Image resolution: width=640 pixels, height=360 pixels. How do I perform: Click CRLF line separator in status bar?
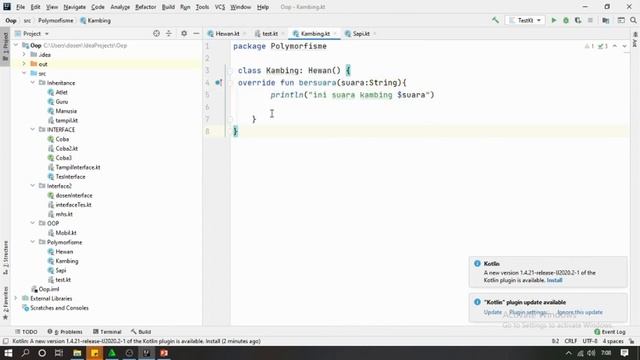[571, 341]
